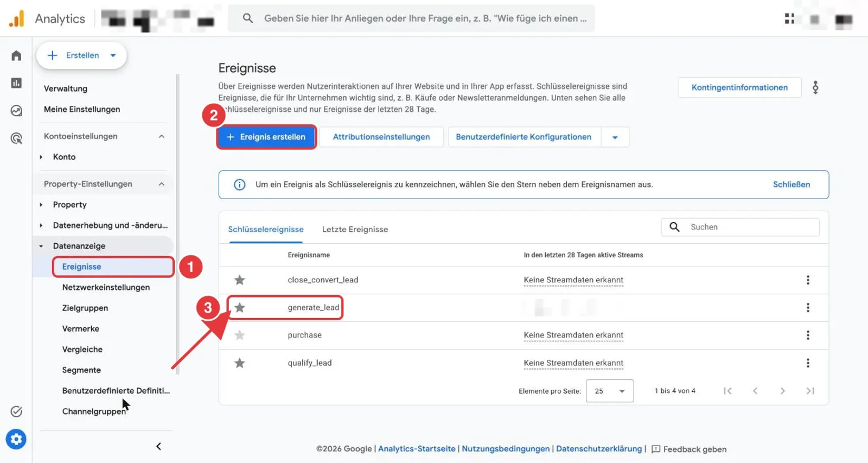Switch to the Letzte Ereignisse tab
This screenshot has height=463, width=868.
355,229
